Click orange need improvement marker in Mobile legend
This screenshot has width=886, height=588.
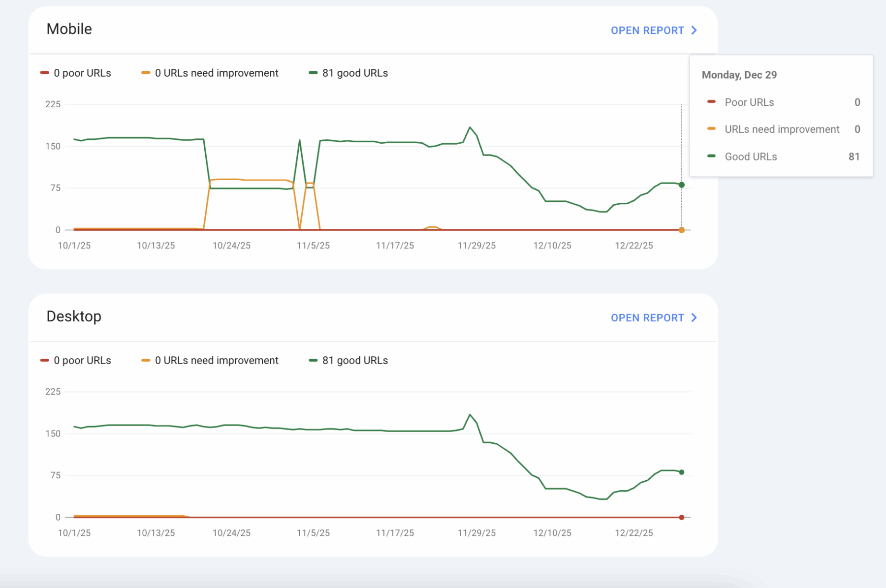(146, 73)
